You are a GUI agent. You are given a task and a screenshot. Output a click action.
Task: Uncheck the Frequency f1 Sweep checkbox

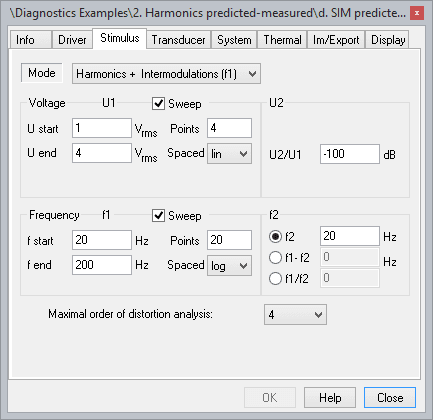pos(158,216)
